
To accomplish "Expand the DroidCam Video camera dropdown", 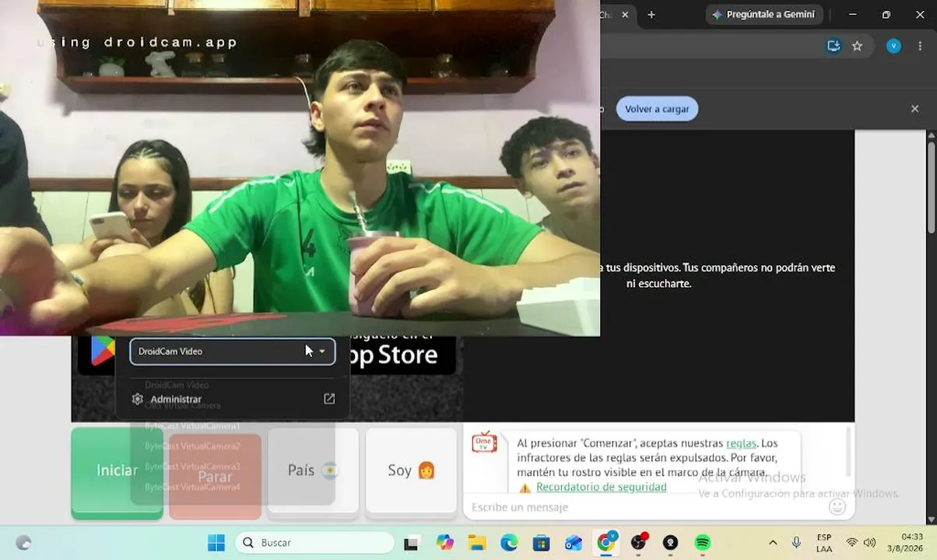I will click(x=232, y=352).
